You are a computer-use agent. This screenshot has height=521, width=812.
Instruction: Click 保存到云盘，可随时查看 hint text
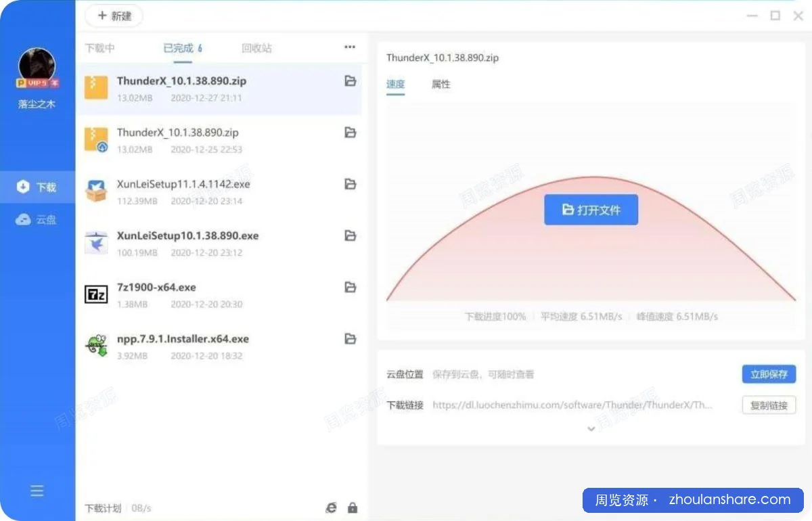(x=483, y=374)
